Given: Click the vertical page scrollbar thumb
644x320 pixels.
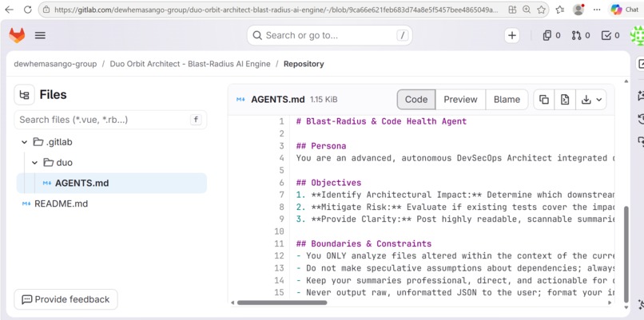Looking at the screenshot, I should tap(626, 255).
